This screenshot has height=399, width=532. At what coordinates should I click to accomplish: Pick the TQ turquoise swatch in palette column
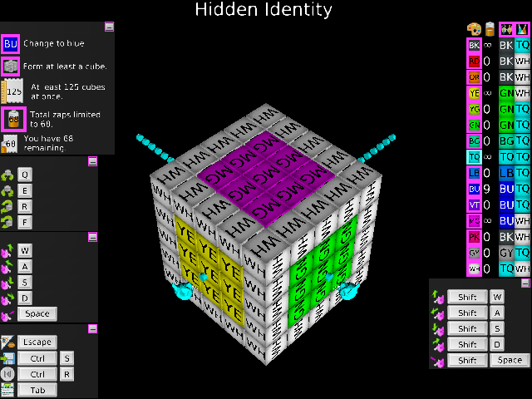click(x=474, y=157)
